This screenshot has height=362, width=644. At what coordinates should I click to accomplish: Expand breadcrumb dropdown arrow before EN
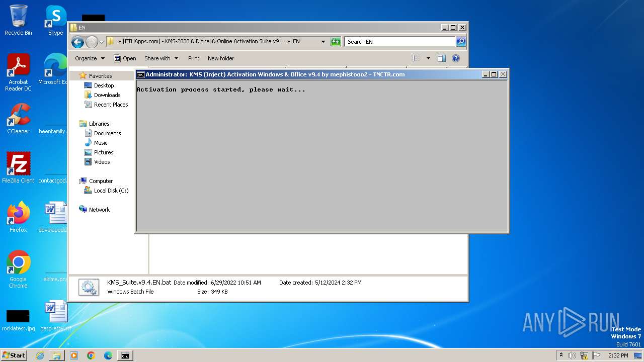pos(289,42)
